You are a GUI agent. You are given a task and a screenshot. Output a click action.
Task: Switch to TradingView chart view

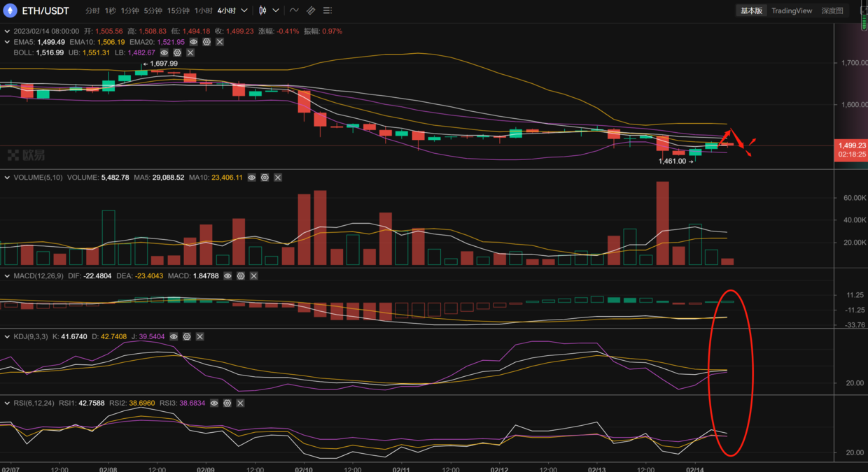pyautogui.click(x=792, y=10)
